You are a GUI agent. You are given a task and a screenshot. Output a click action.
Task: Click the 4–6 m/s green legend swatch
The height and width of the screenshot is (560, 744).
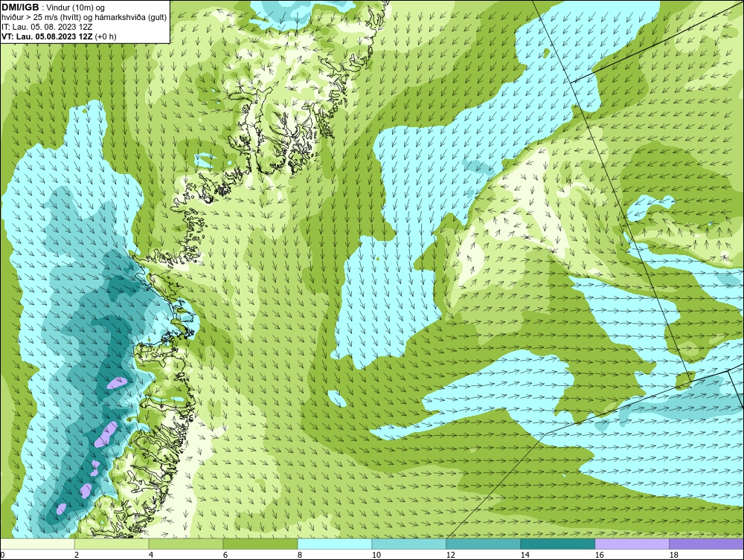pyautogui.click(x=186, y=544)
